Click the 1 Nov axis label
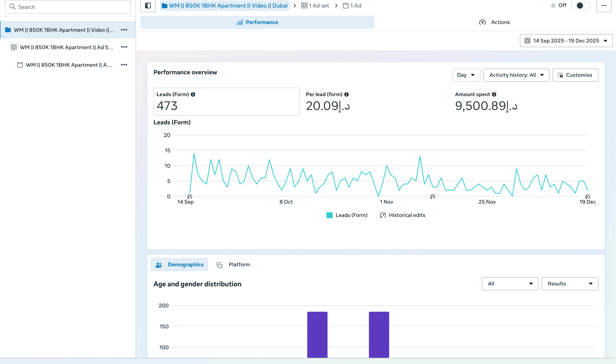The width and height of the screenshot is (616, 364). tap(386, 202)
